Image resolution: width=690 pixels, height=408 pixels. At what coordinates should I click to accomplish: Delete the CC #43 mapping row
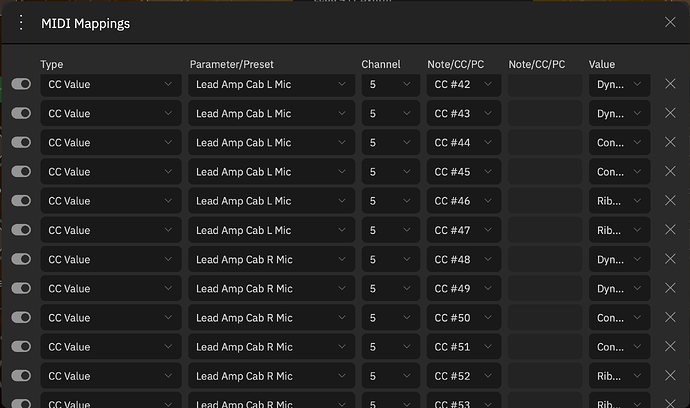(670, 113)
